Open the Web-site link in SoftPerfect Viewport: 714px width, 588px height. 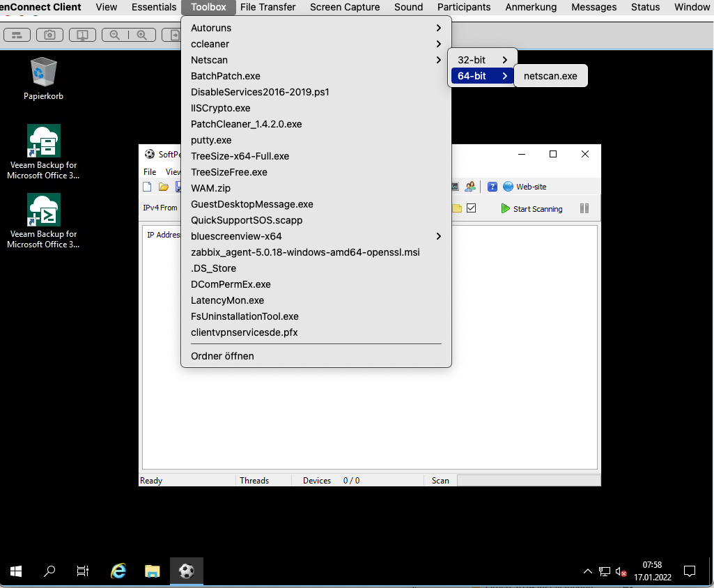tap(525, 187)
